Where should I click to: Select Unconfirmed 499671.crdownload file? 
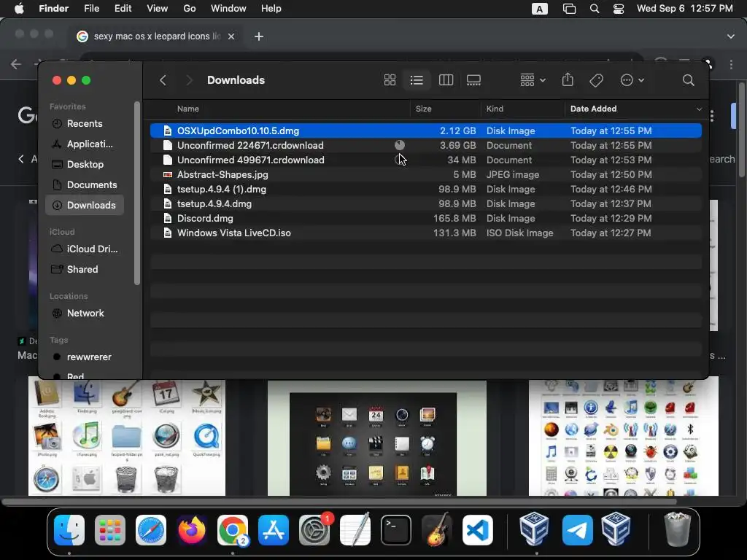(x=425, y=160)
